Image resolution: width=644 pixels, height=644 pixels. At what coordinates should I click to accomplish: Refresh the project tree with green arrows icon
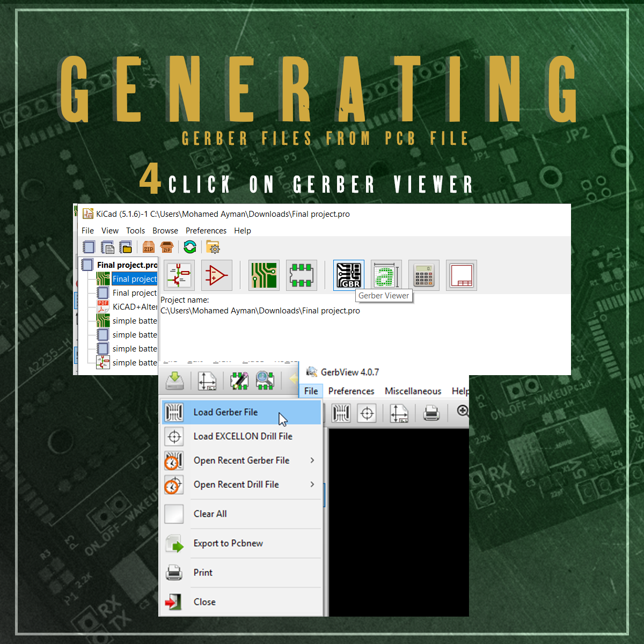point(190,247)
